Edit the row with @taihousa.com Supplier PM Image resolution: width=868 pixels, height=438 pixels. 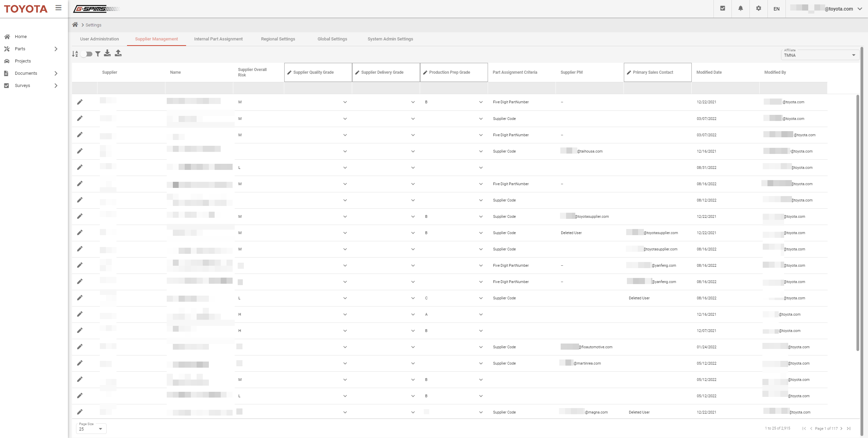pyautogui.click(x=80, y=151)
